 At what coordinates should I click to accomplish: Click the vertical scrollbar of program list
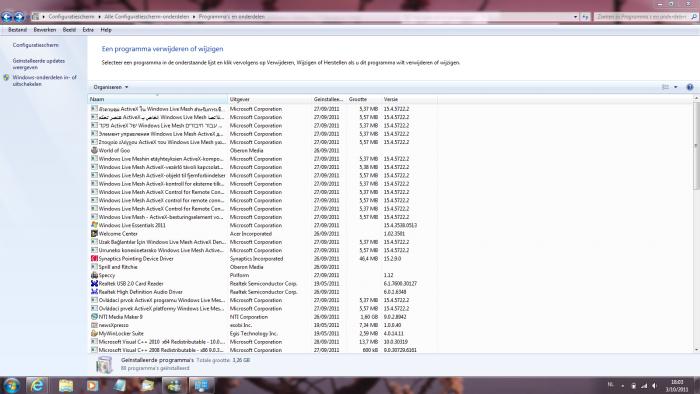tap(696, 224)
